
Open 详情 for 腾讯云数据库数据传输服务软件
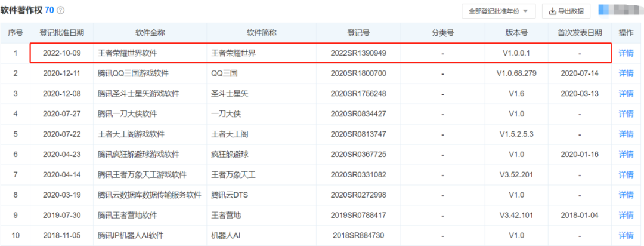click(626, 195)
